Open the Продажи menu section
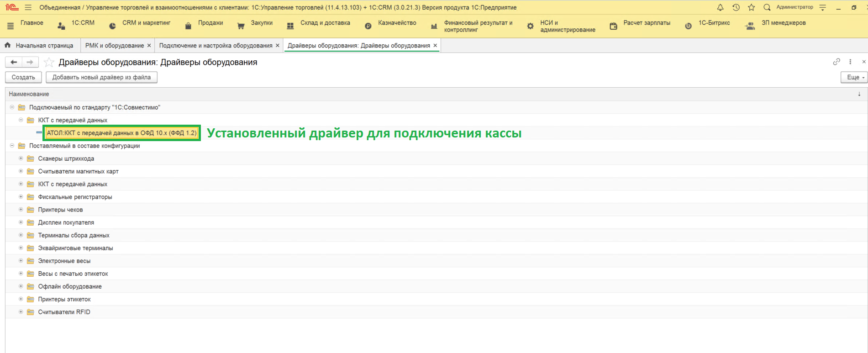The width and height of the screenshot is (868, 353). tap(210, 23)
